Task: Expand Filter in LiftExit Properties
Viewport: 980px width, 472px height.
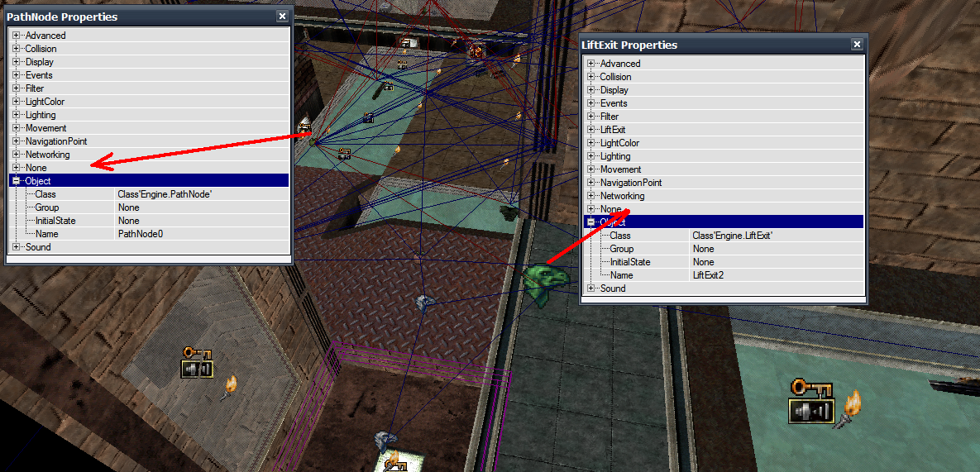Action: [x=591, y=116]
